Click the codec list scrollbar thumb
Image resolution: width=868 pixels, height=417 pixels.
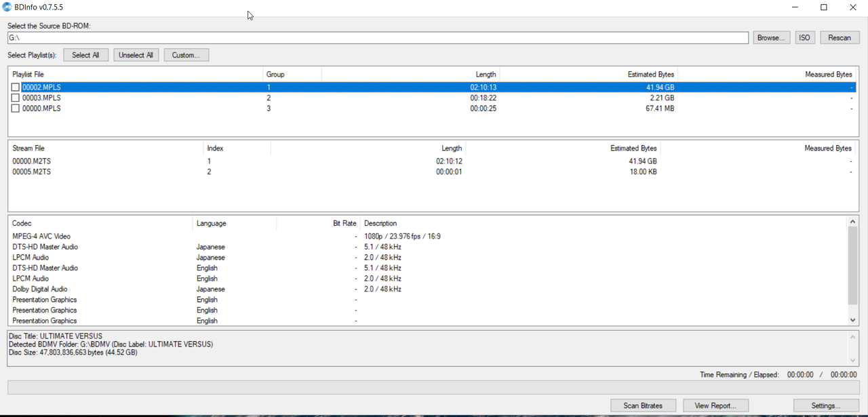(x=853, y=266)
